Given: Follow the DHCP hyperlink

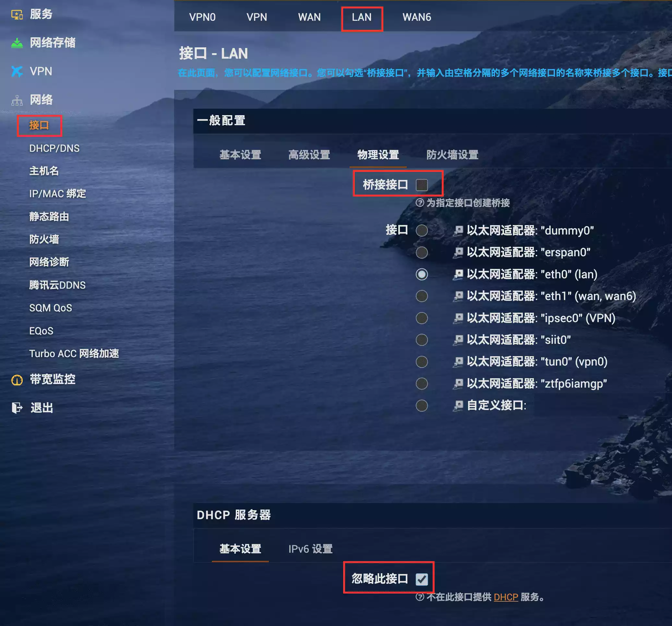Looking at the screenshot, I should pyautogui.click(x=506, y=597).
